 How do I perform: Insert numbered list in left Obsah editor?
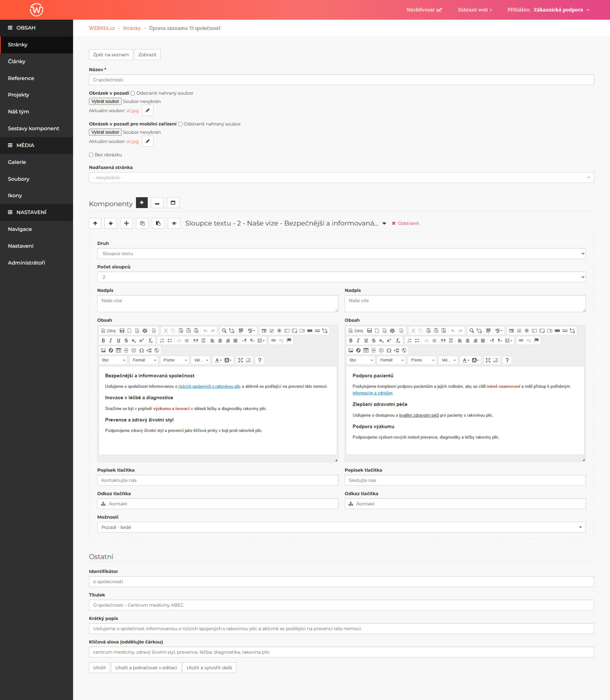162,340
